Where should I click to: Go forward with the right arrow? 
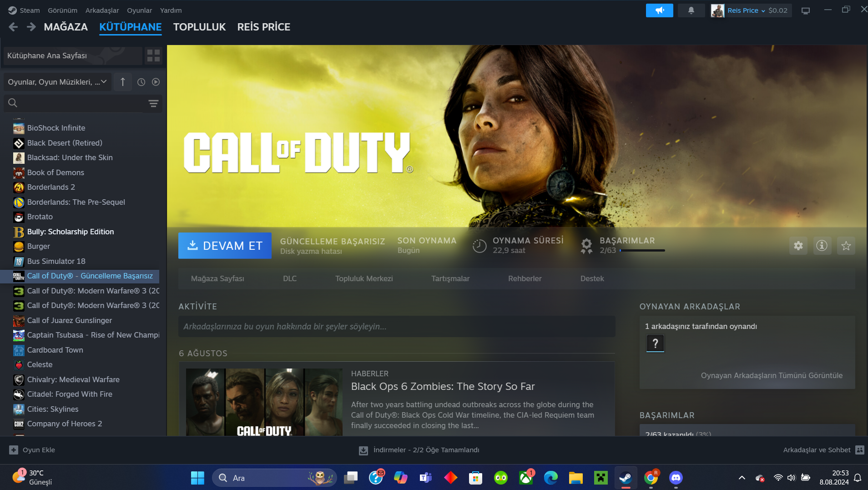point(31,27)
